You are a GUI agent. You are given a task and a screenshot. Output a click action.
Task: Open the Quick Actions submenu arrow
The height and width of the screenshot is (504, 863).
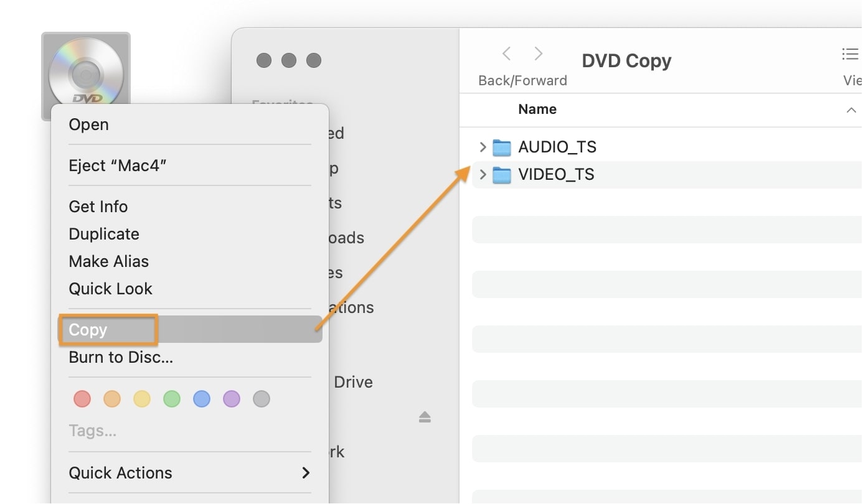point(306,473)
